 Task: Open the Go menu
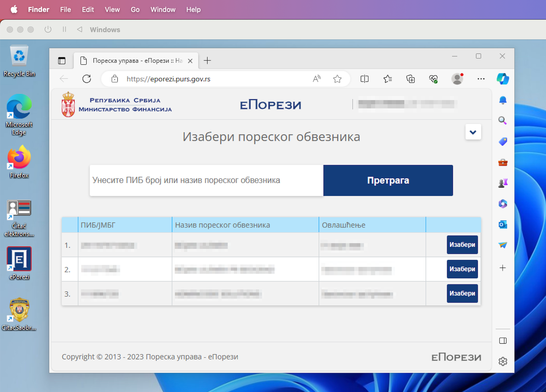tap(135, 10)
